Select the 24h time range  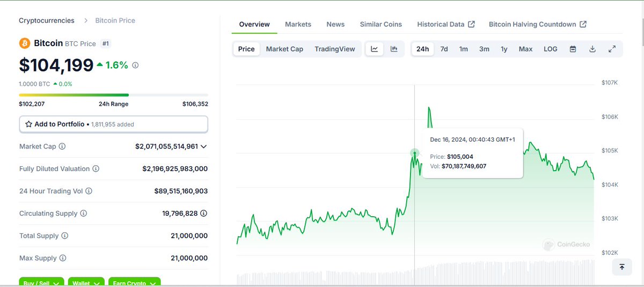[423, 49]
